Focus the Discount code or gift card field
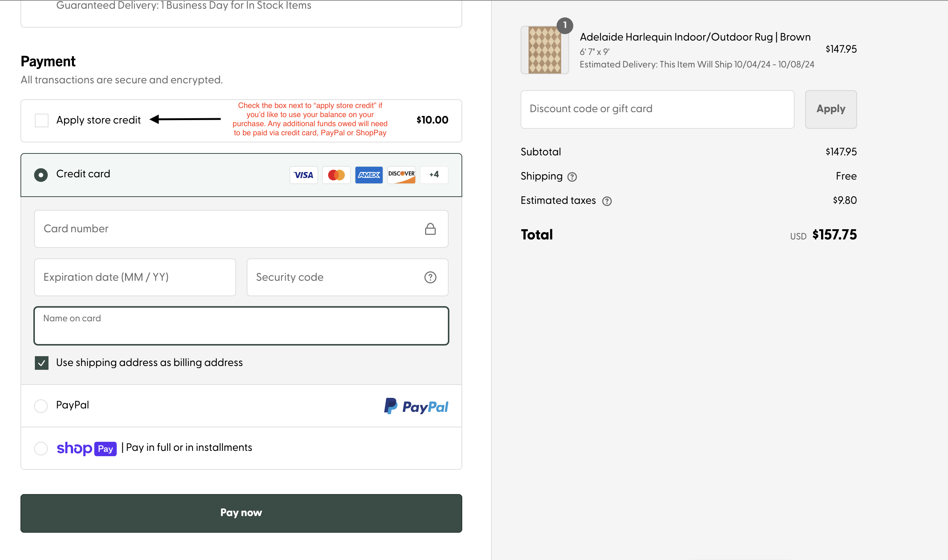Viewport: 948px width, 560px height. tap(657, 109)
